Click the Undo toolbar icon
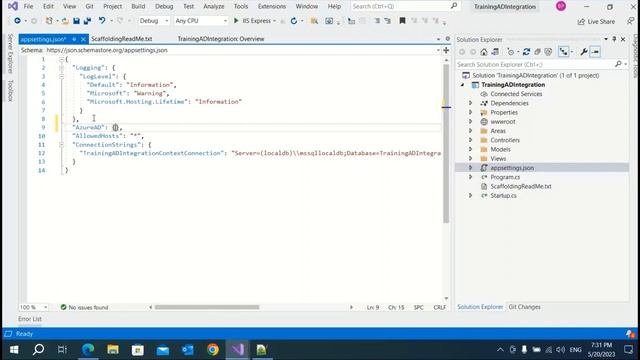The image size is (640, 360). [102, 20]
